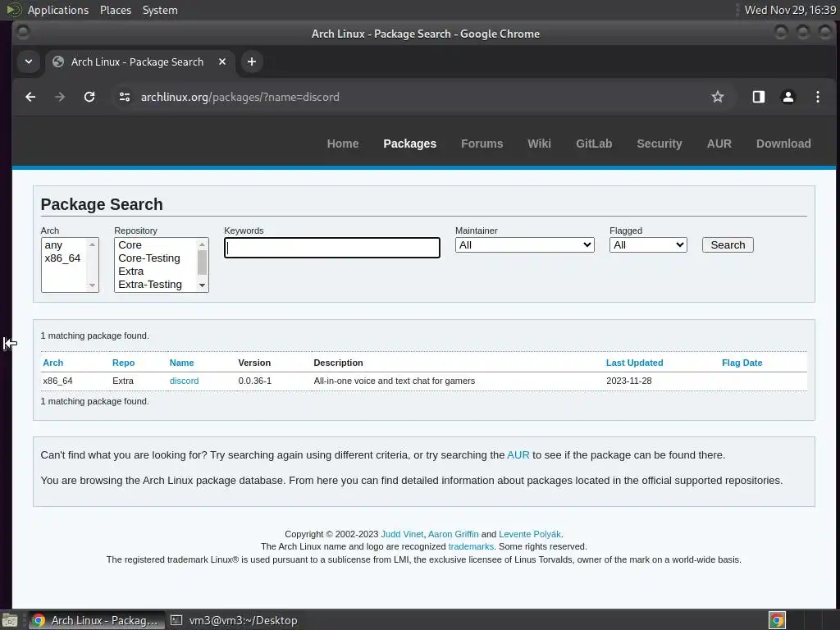Image resolution: width=840 pixels, height=630 pixels.
Task: Open the Chrome three-dot menu
Action: [818, 97]
